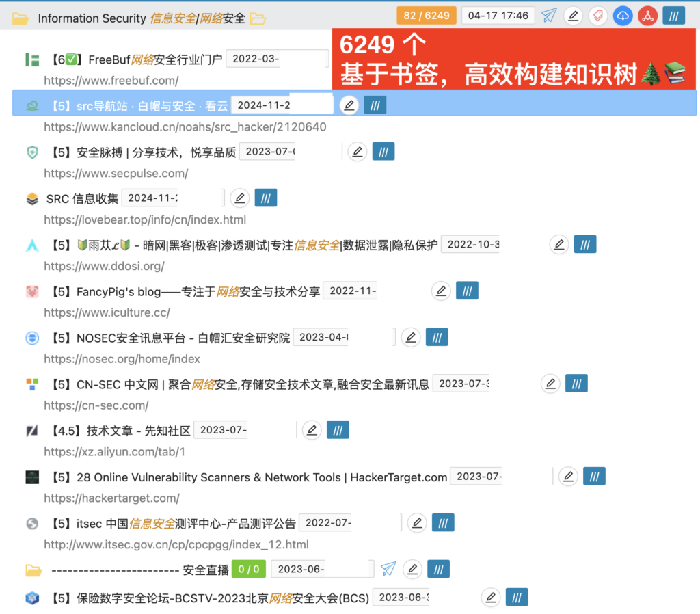This screenshot has height=614, width=700.
Task: Open the https://www.iculture.cc/ link
Action: click(x=107, y=313)
